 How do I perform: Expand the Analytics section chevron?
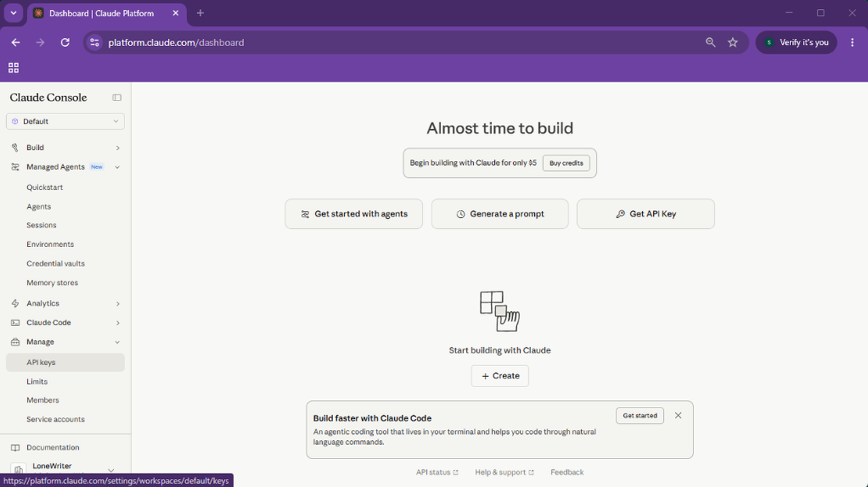[x=118, y=304]
